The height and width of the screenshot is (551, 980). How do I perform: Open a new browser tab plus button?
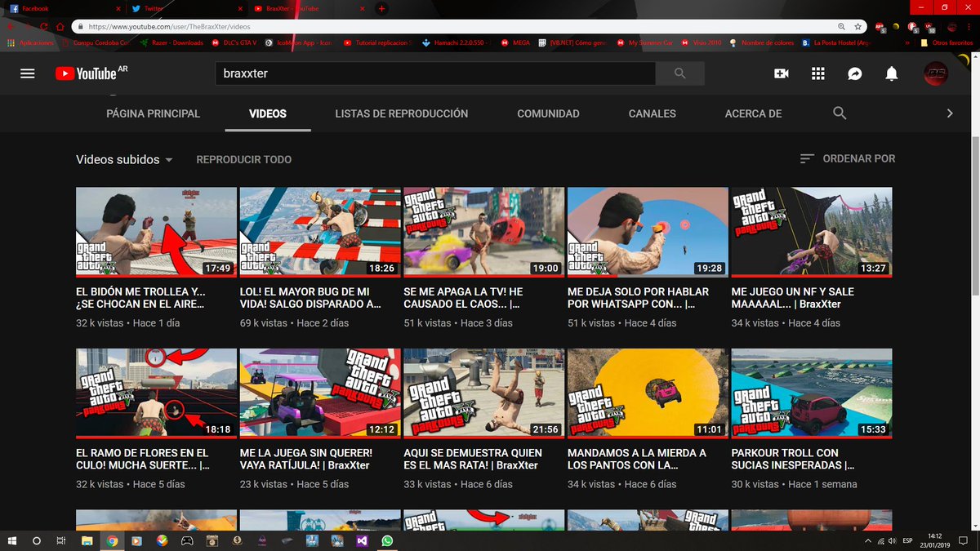381,8
